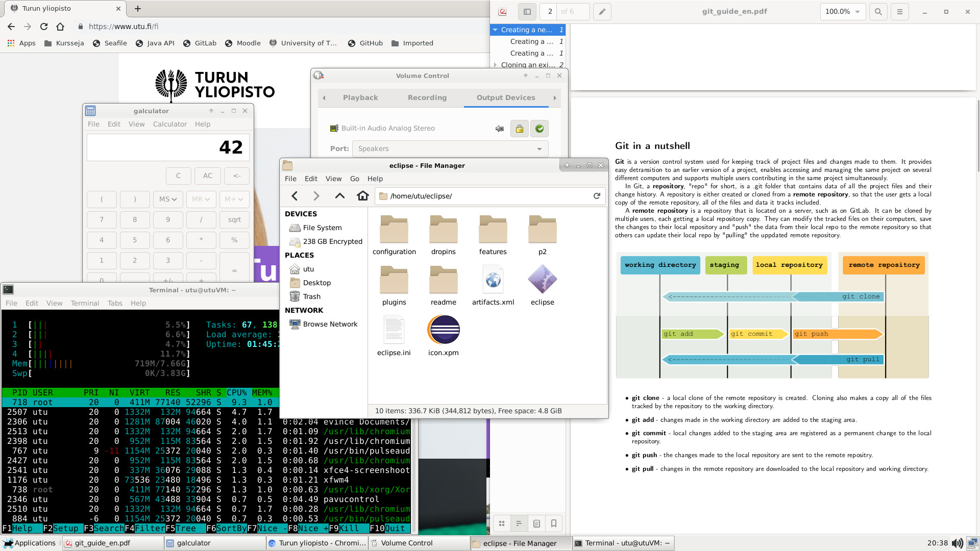The height and width of the screenshot is (551, 980).
Task: Open the MS memory store dropdown
Action: coord(168,199)
